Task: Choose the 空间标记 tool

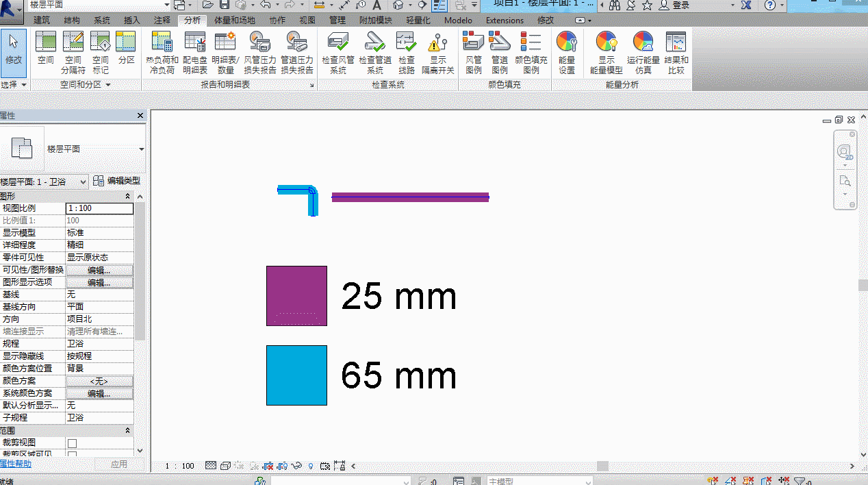Action: tap(101, 52)
